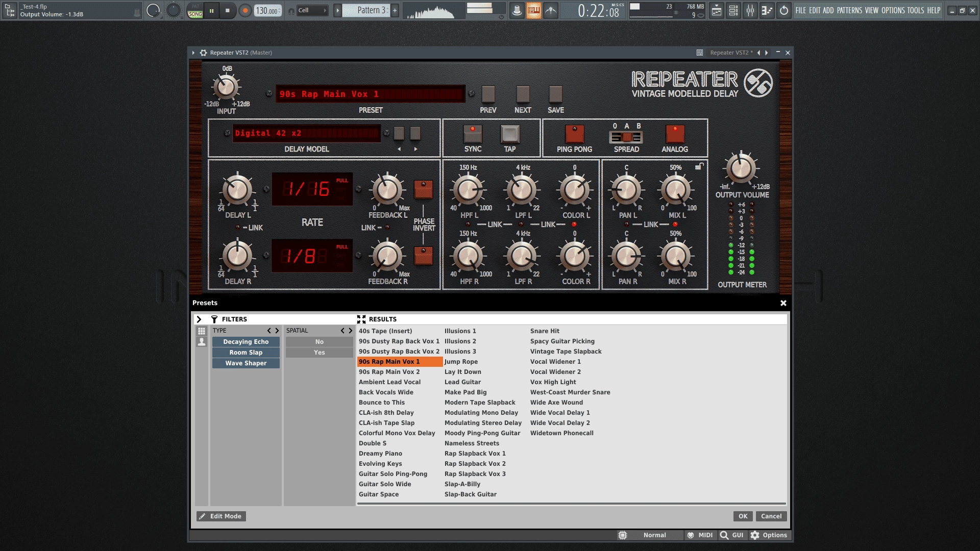Open the PATTERNS menu
Screen dimensions: 980x551
point(849,10)
